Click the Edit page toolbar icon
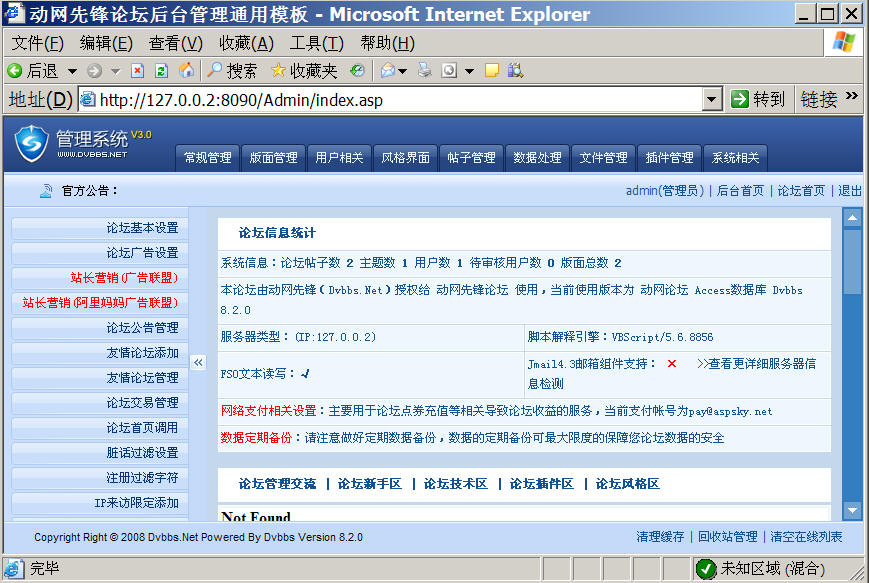Image resolution: width=869 pixels, height=583 pixels. 449,70
